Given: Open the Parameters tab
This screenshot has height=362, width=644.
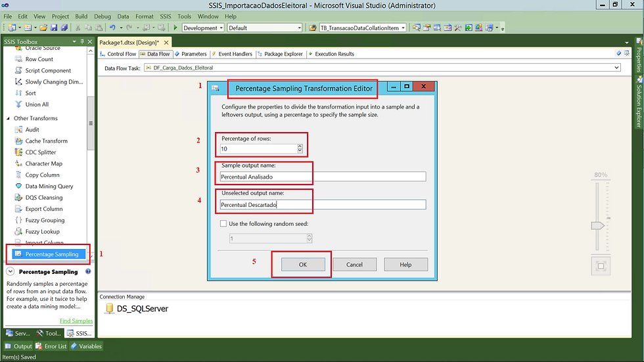Looking at the screenshot, I should click(x=191, y=54).
